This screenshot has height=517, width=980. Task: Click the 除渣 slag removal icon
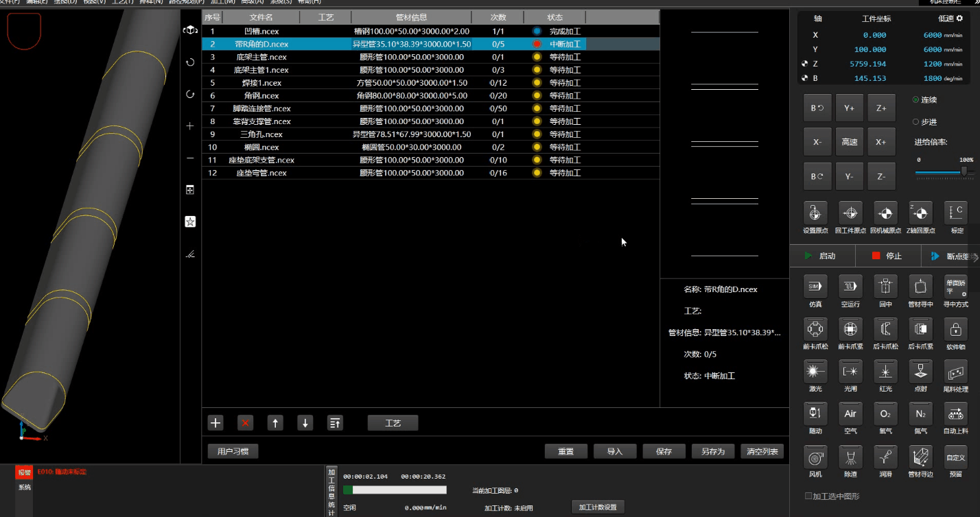click(x=850, y=456)
